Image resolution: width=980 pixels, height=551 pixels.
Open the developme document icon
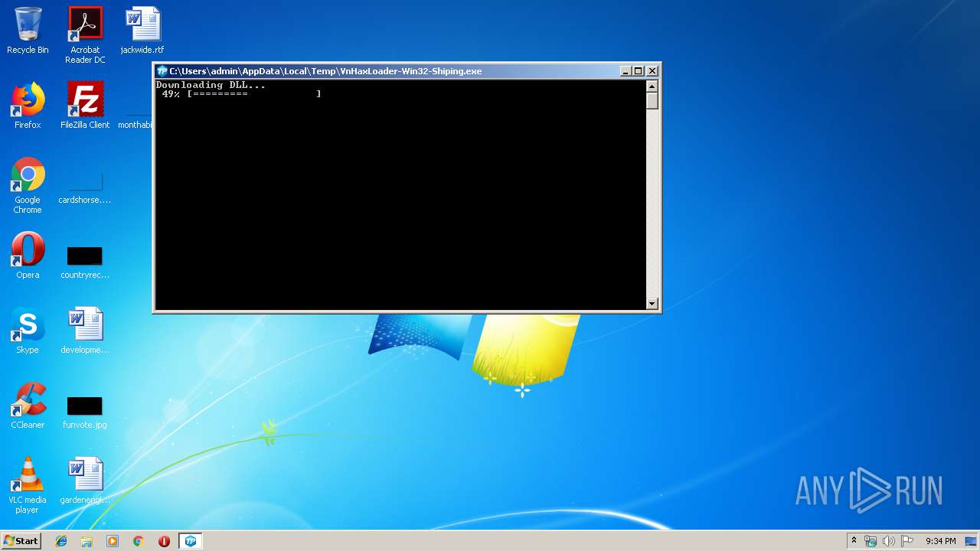click(x=85, y=331)
